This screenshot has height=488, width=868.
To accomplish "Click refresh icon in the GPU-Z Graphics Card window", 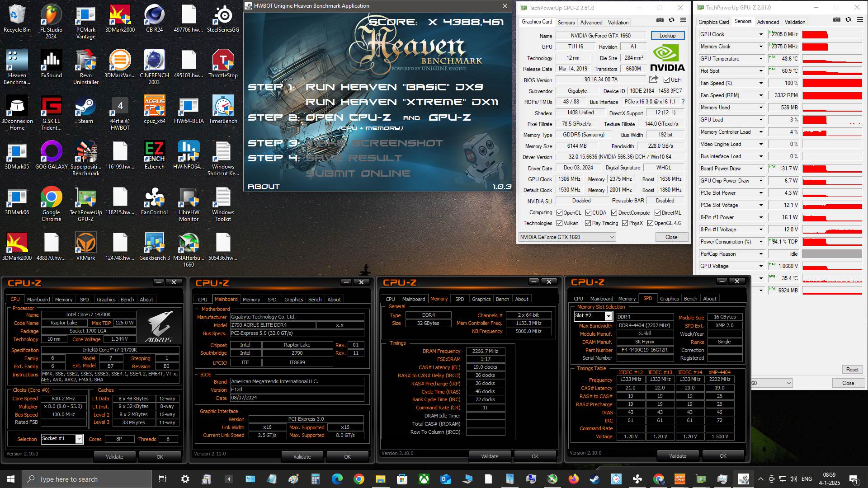I will [x=672, y=20].
